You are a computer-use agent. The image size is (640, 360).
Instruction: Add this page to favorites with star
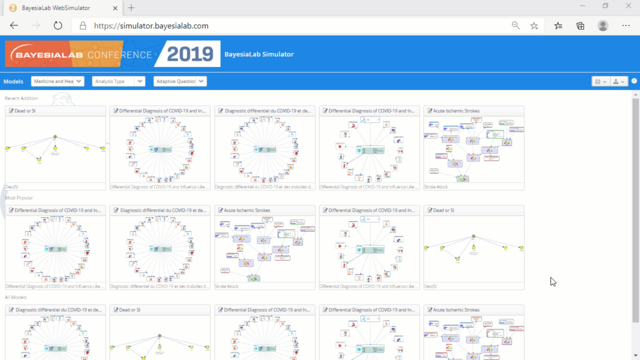(x=534, y=26)
